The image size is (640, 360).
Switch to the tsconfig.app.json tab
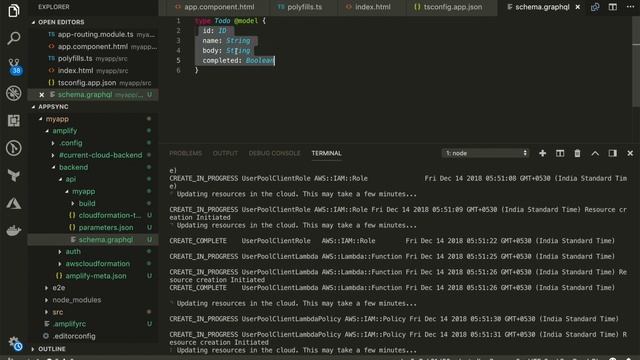click(x=448, y=7)
